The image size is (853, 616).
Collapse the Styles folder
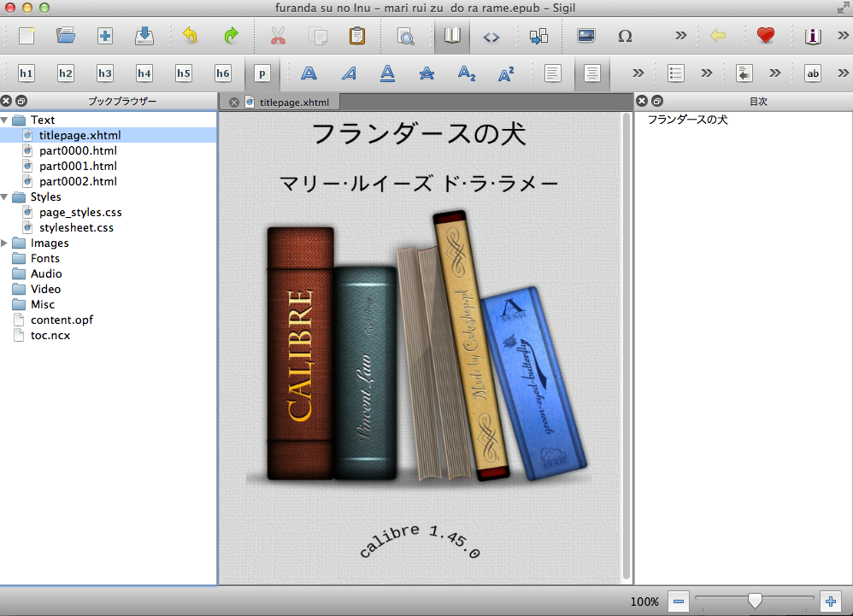4,197
